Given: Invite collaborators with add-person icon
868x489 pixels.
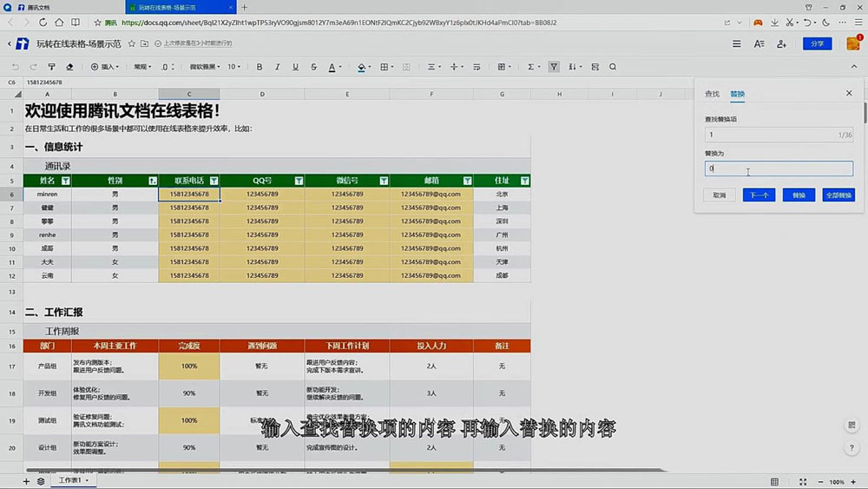Looking at the screenshot, I should (782, 43).
